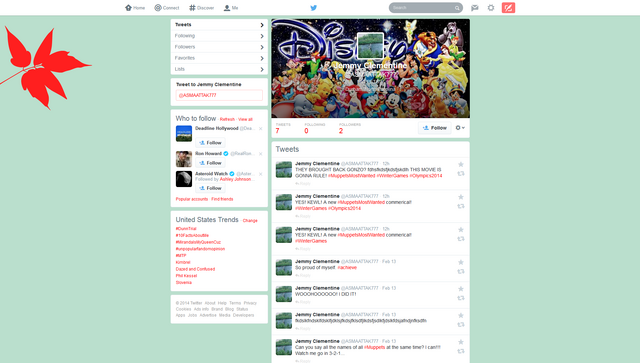This screenshot has width=640, height=363.
Task: Refresh the Who to follow list
Action: click(x=227, y=120)
